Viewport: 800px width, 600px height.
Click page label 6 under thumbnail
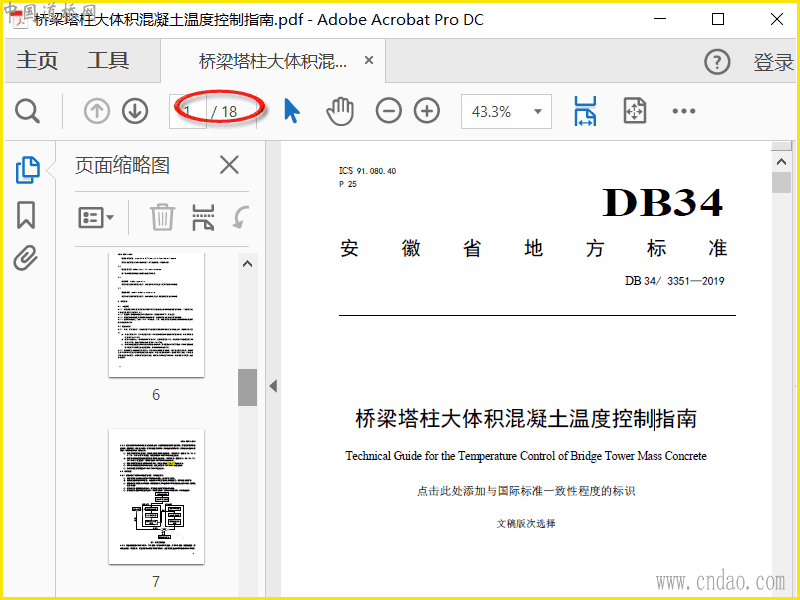(156, 394)
